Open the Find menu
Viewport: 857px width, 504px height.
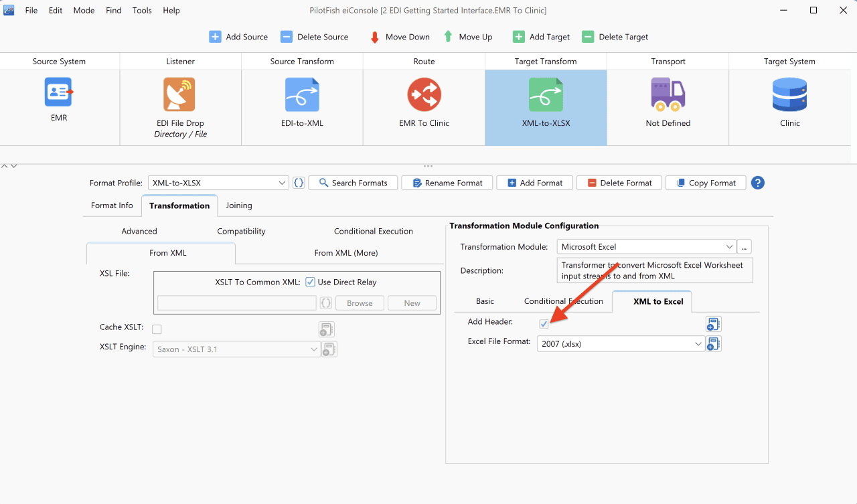114,11
